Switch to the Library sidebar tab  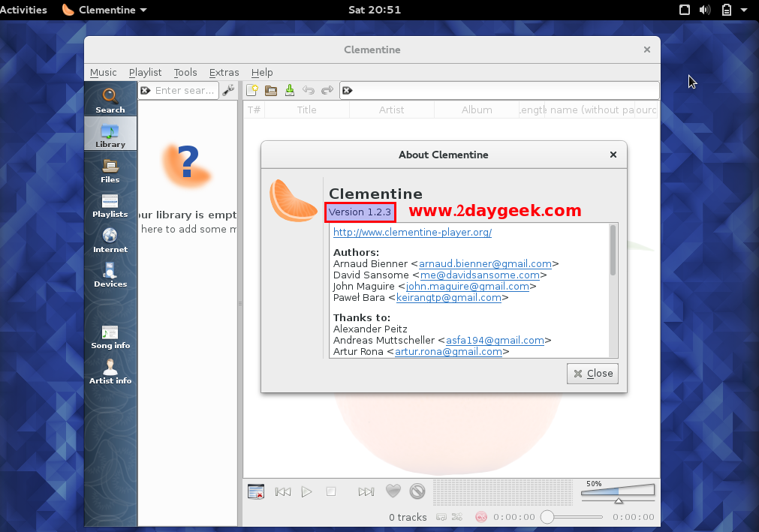(110, 135)
